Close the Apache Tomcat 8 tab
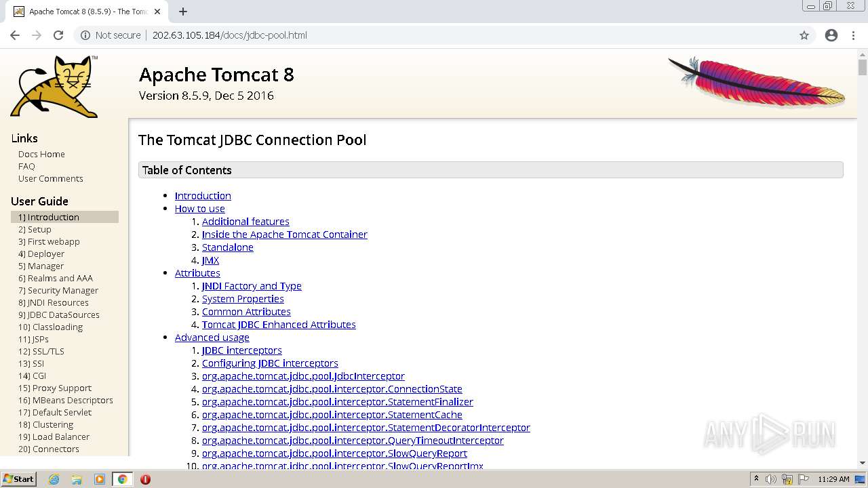 click(x=157, y=12)
